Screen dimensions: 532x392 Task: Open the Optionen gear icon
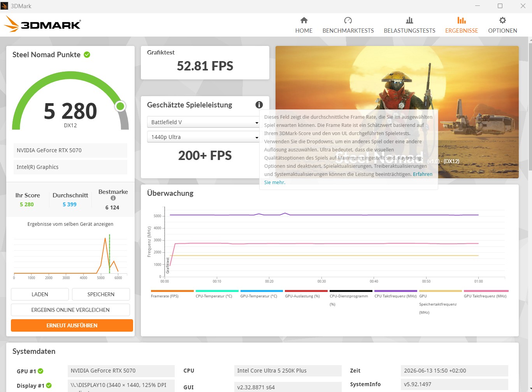coord(502,20)
